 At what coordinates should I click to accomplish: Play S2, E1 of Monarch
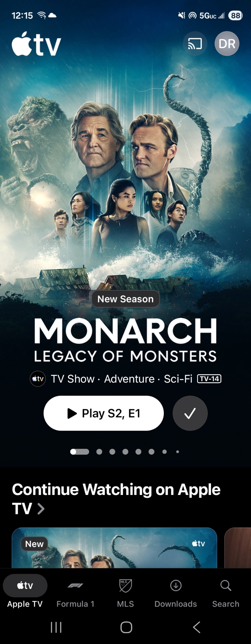pos(104,413)
